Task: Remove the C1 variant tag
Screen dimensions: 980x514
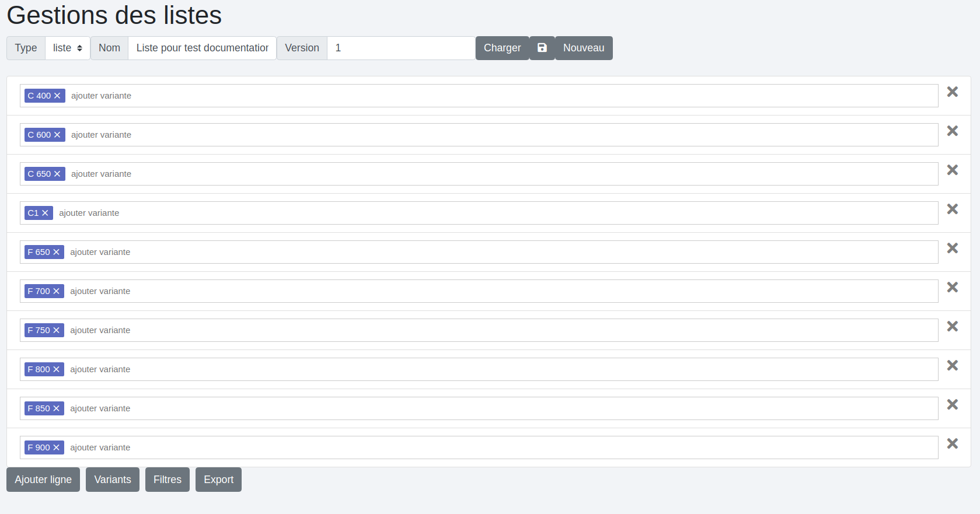Action: pos(45,213)
